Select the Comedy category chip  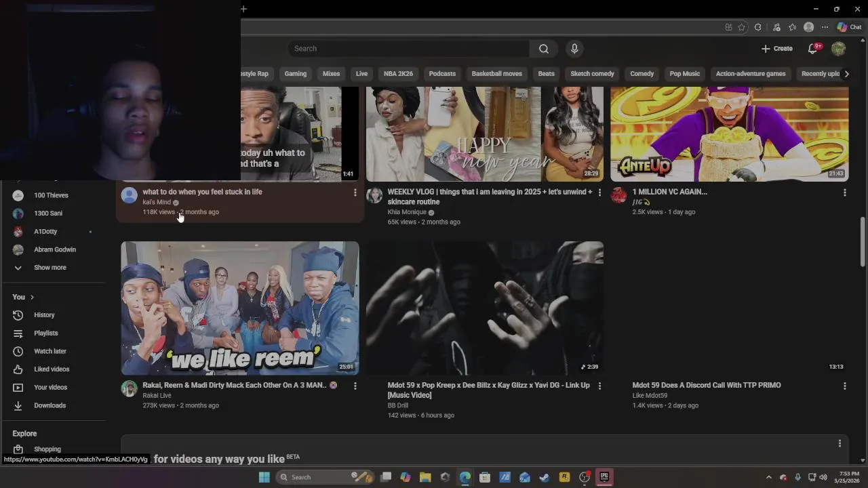click(642, 74)
